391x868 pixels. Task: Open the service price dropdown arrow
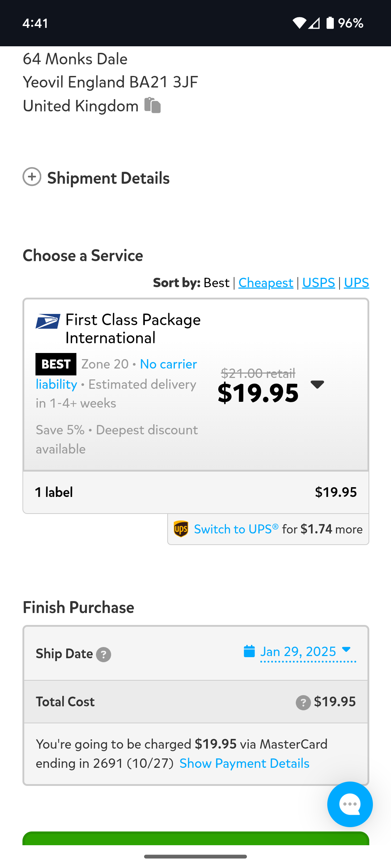(318, 384)
